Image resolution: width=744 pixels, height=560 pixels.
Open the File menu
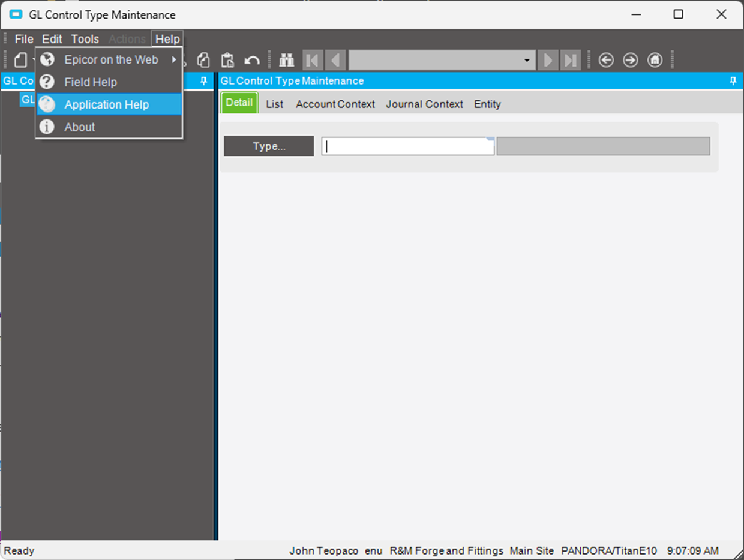tap(24, 39)
